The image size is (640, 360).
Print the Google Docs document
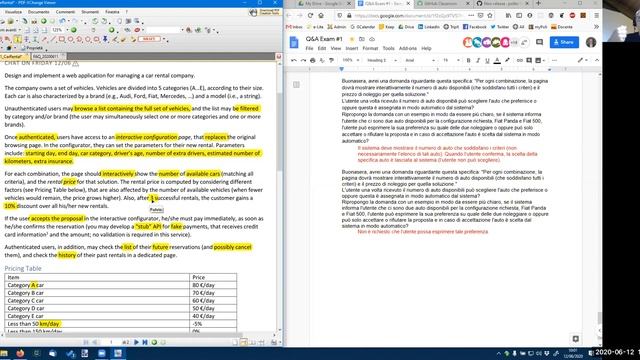[x=313, y=60]
